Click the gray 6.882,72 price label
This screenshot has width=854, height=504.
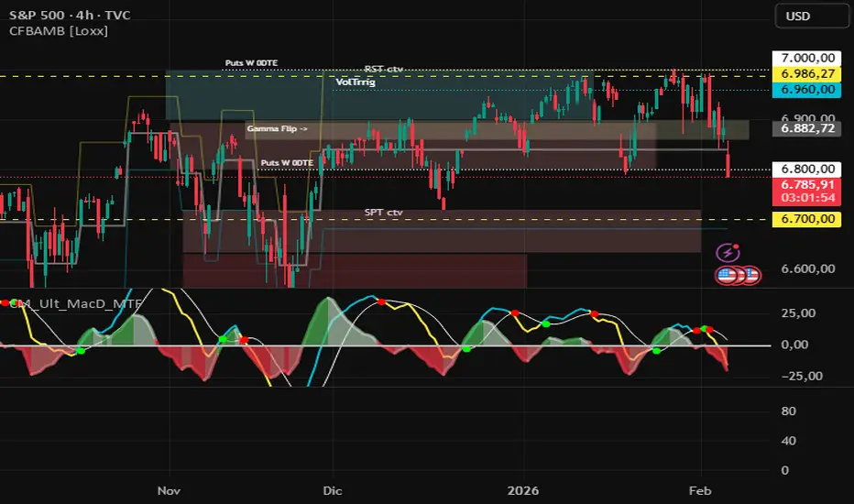click(807, 128)
